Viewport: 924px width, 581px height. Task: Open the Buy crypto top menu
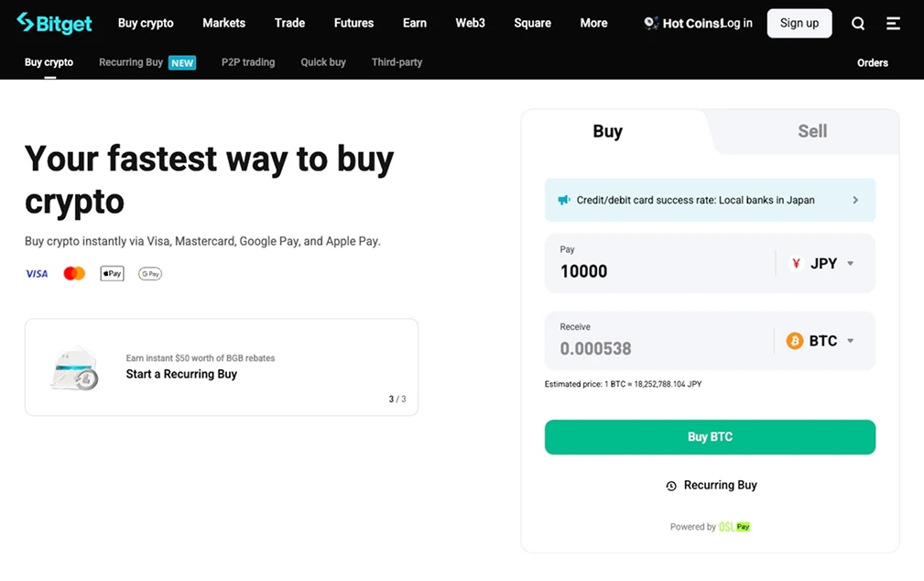(x=146, y=23)
